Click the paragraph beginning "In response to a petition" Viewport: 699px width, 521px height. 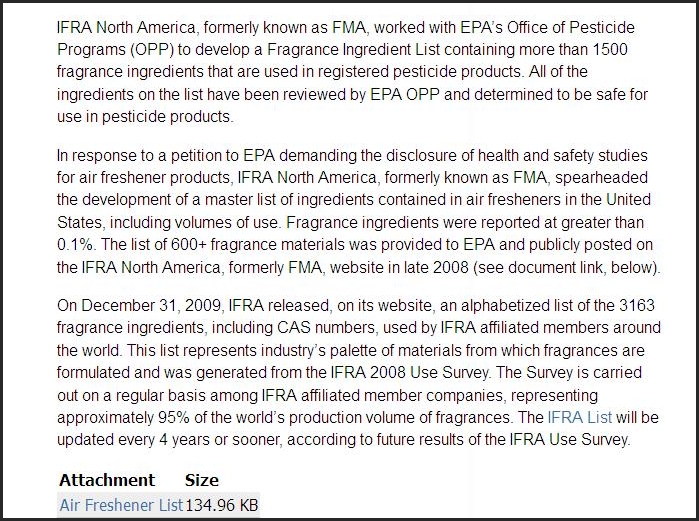pyautogui.click(x=345, y=211)
